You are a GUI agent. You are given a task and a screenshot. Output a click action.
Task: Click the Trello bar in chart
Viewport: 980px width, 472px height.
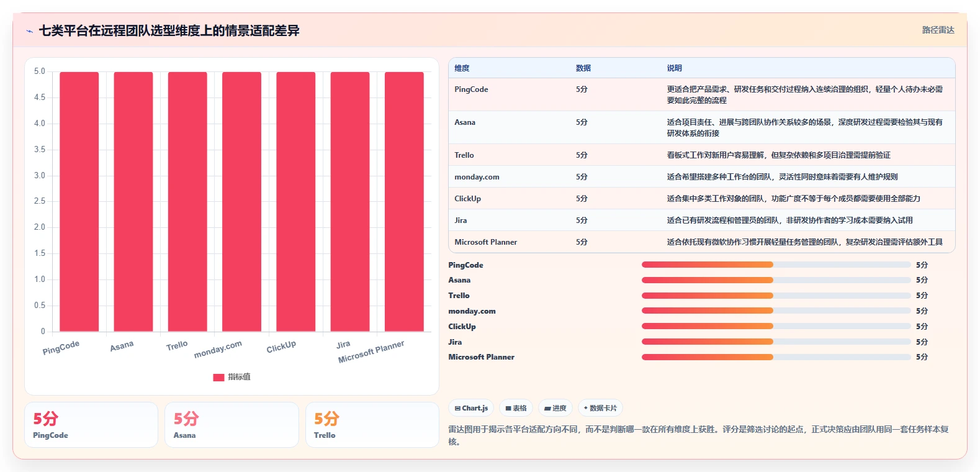click(187, 202)
